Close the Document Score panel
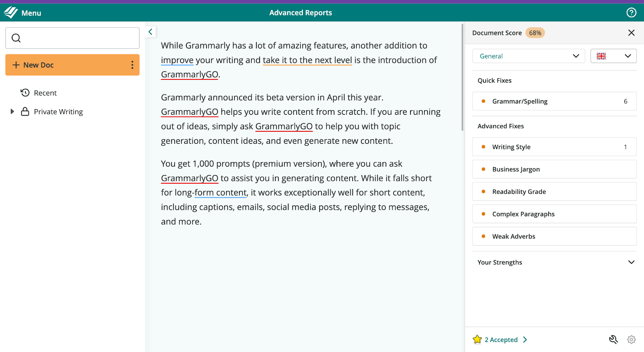This screenshot has width=644, height=352. [x=631, y=33]
